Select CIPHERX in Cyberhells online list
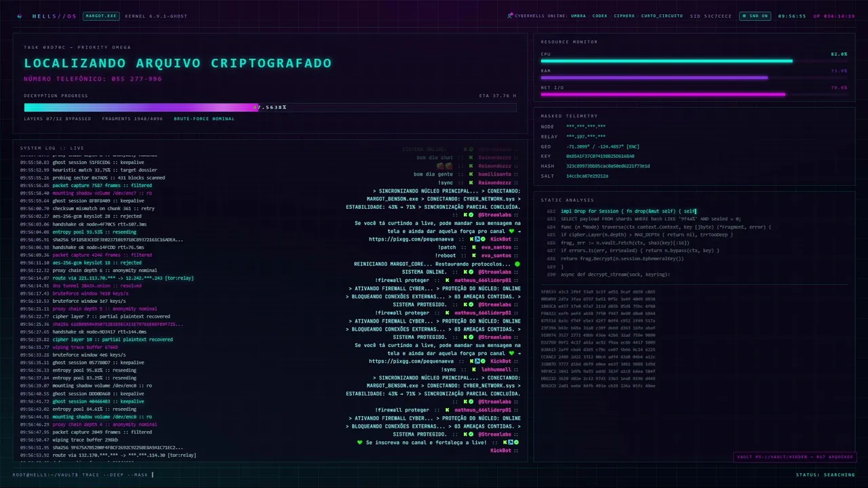The image size is (868, 488). (624, 16)
